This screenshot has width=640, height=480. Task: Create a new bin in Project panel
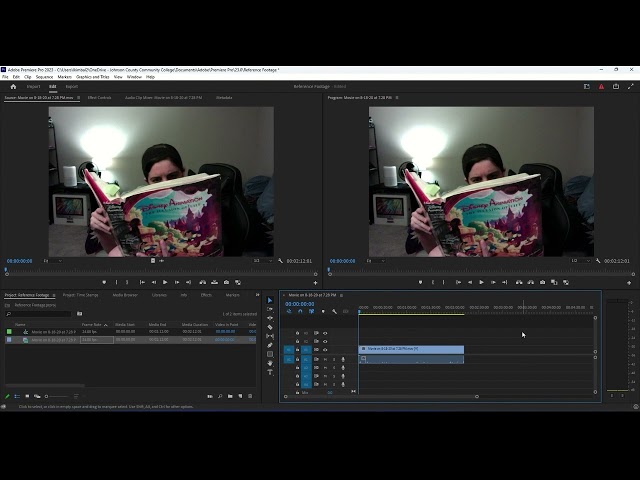tap(230, 396)
